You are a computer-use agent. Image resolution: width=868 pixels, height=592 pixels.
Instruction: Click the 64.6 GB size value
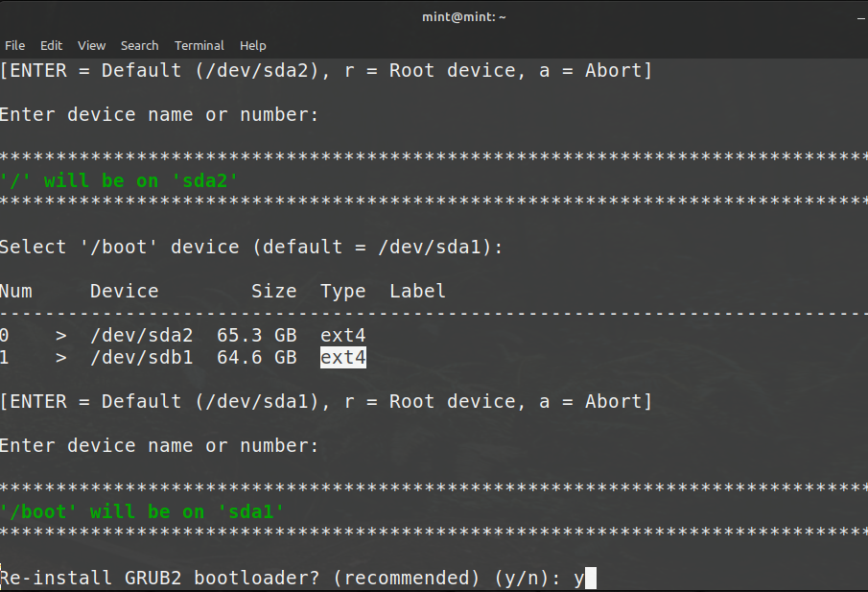coord(273,358)
